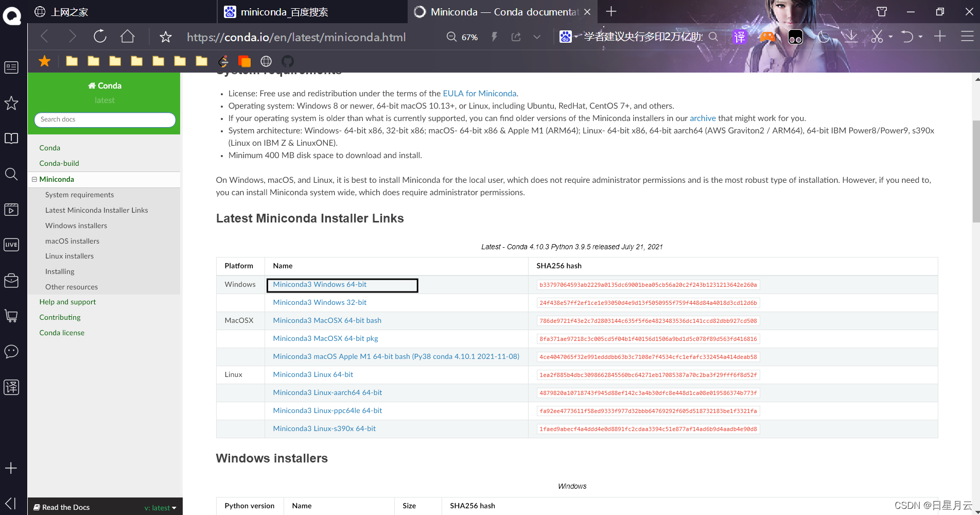Open the LIVE icon in the sidebar
Image resolution: width=980 pixels, height=515 pixels.
[11, 245]
